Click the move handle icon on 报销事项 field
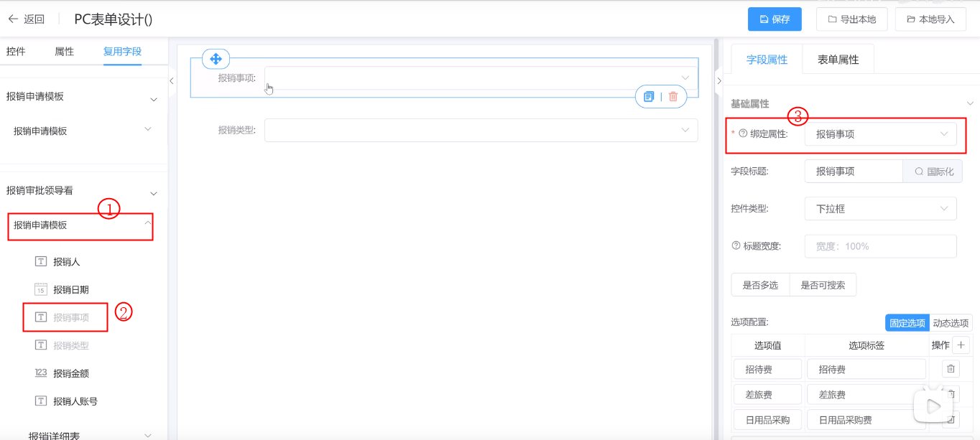 click(x=216, y=59)
